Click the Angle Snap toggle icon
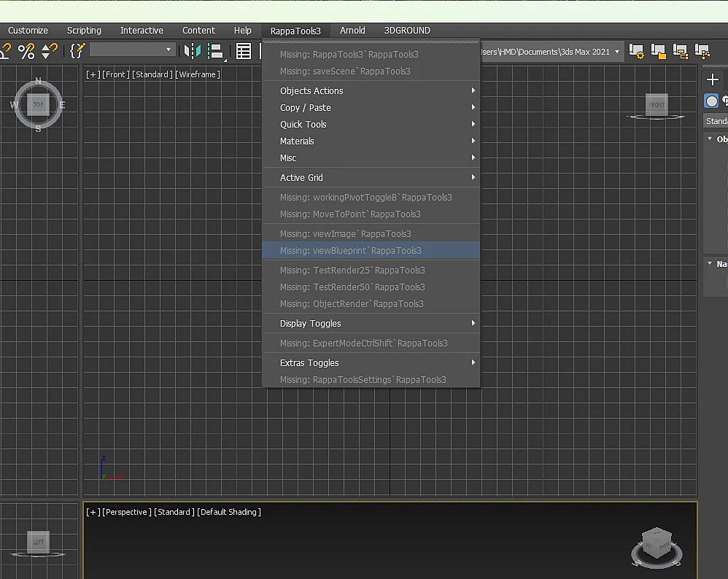 point(5,50)
